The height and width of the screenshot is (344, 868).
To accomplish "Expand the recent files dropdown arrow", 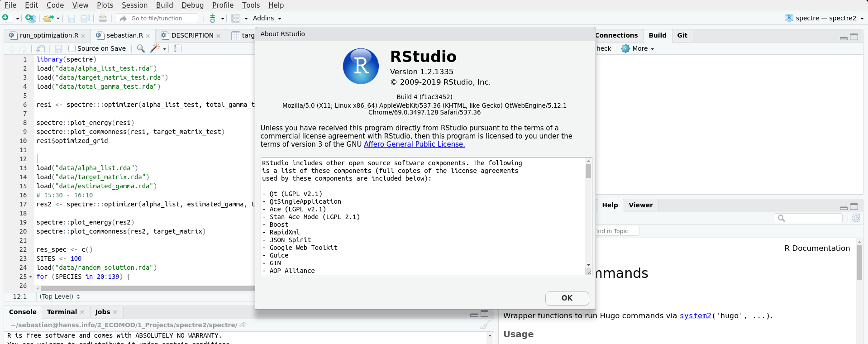I will coord(58,19).
